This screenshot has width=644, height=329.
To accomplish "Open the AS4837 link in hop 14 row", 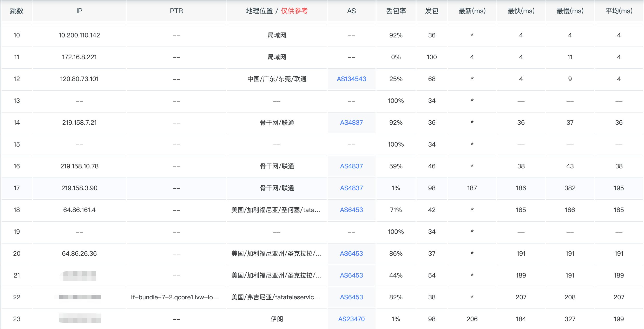I will 351,122.
